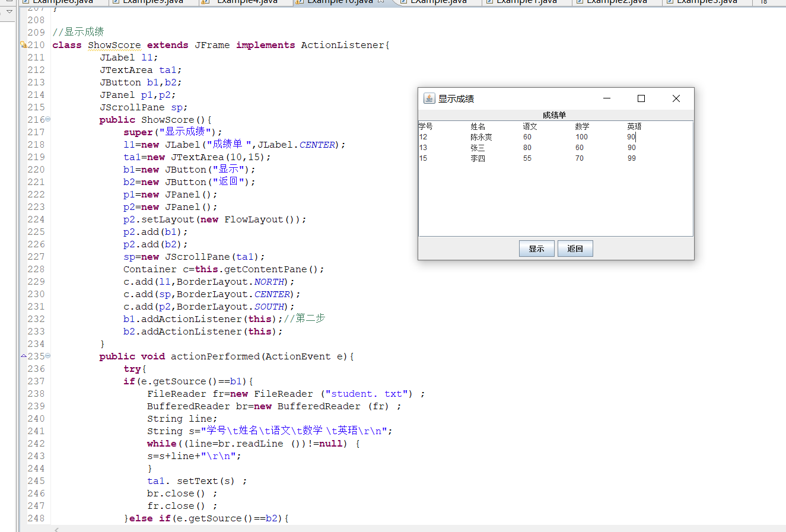The height and width of the screenshot is (532, 786).
Task: Switch to the Example4.java tab
Action: coord(247,2)
